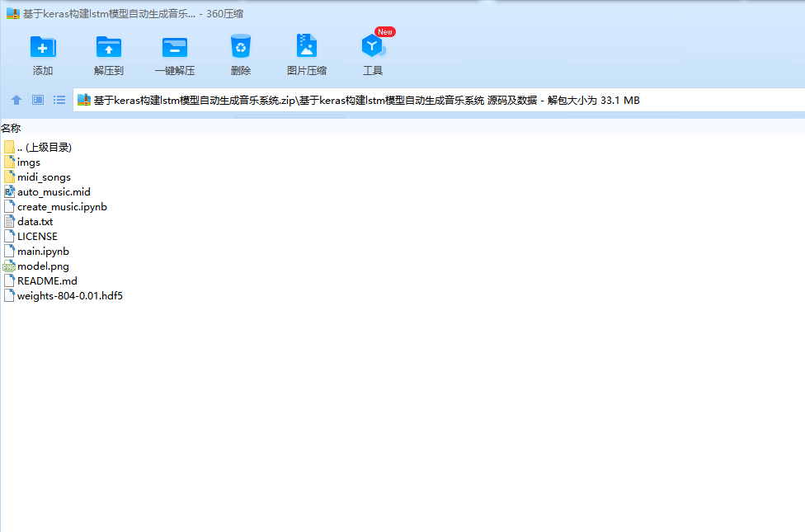805x532 pixels.
Task: Select the weights-804-0.01.hdf5 file
Action: coord(64,296)
